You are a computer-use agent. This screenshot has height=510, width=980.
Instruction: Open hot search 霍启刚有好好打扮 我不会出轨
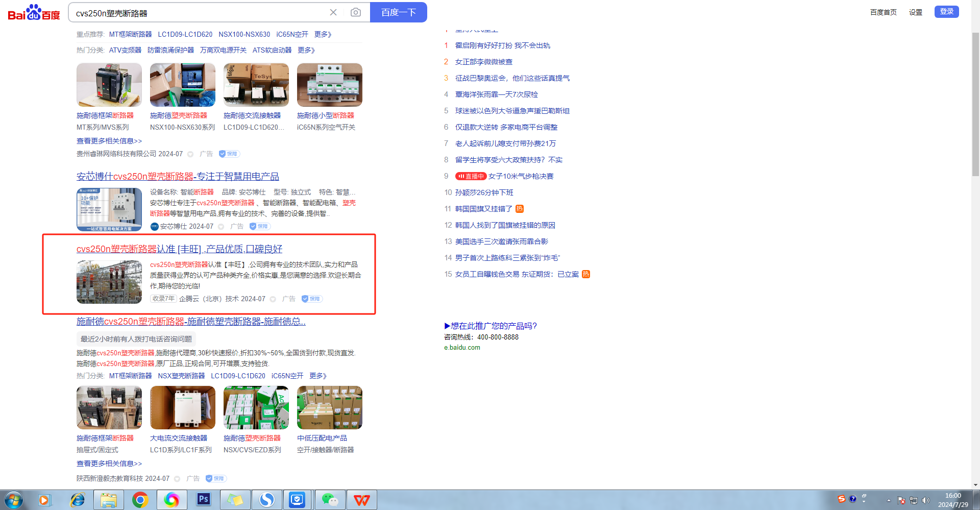(x=503, y=45)
